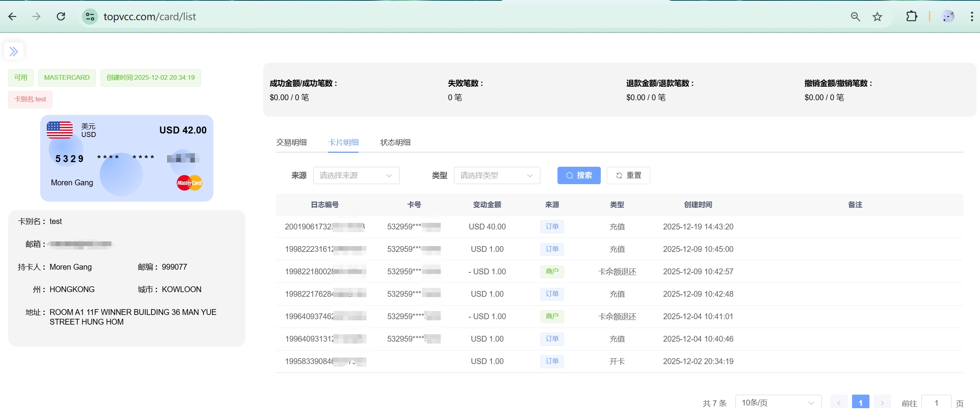
Task: Open the 来源 source dropdown
Action: point(356,176)
